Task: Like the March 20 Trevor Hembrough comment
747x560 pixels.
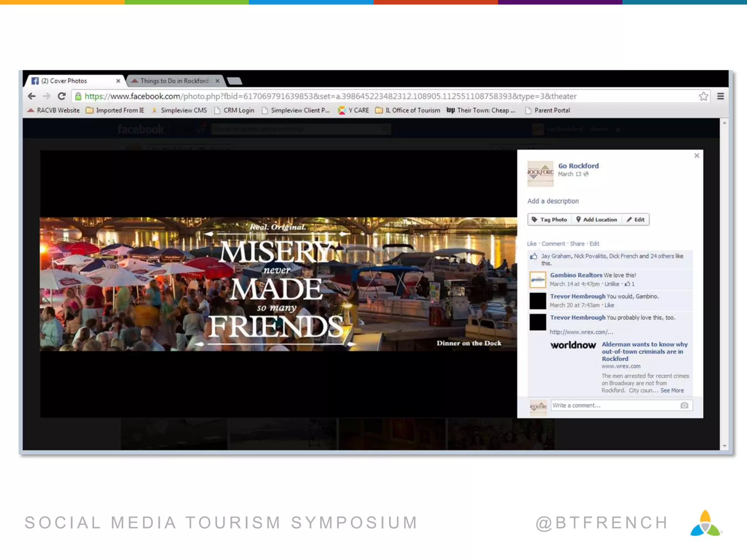Action: (x=609, y=305)
